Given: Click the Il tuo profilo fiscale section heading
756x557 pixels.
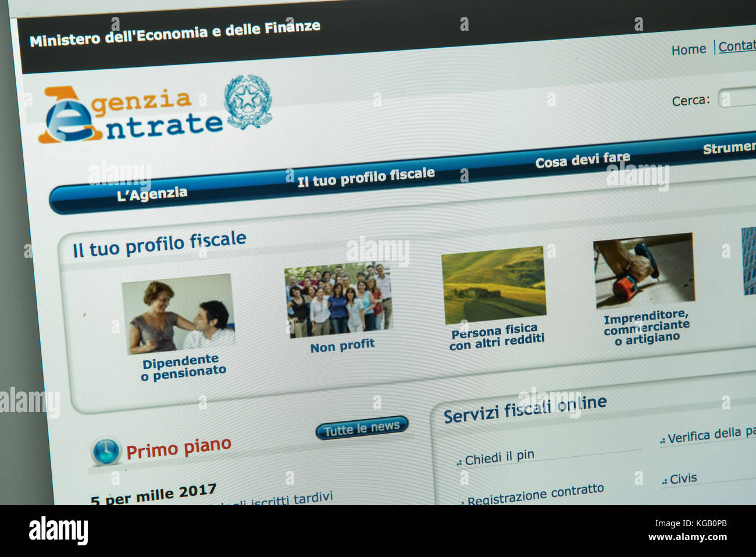Looking at the screenshot, I should point(159,244).
